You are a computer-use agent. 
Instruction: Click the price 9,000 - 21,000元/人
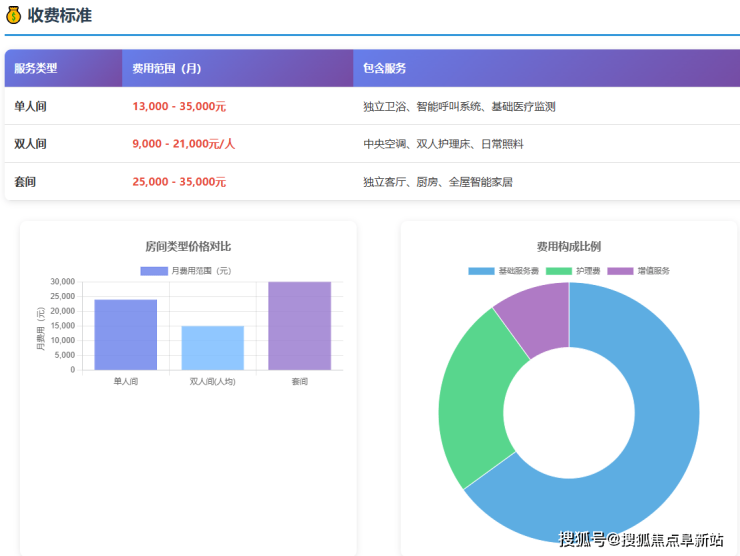[184, 144]
